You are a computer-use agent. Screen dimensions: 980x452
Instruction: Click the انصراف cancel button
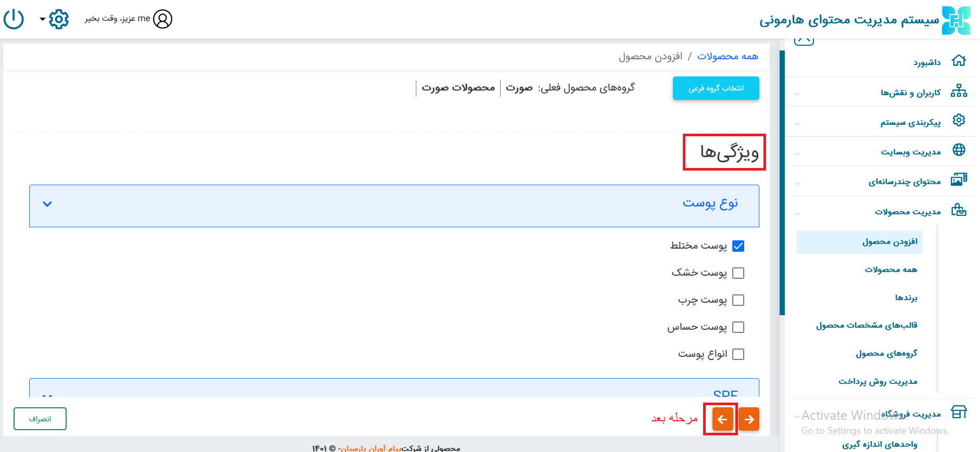[x=40, y=419]
